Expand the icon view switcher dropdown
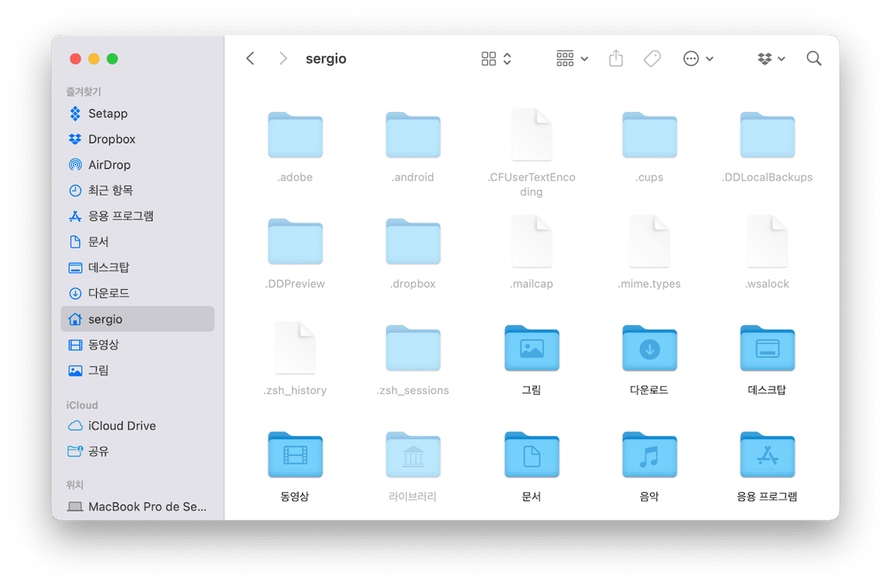Image resolution: width=891 pixels, height=588 pixels. pos(496,59)
